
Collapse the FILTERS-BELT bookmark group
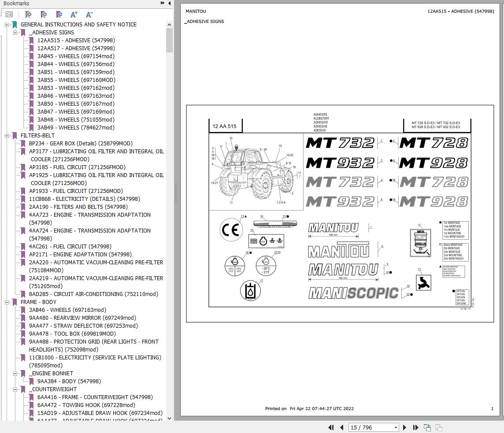7,136
